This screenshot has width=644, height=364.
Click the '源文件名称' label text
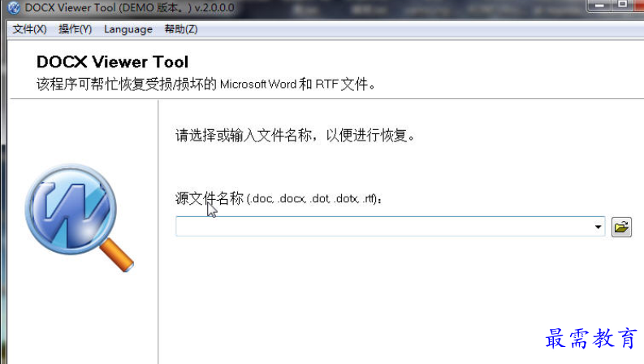(x=210, y=198)
